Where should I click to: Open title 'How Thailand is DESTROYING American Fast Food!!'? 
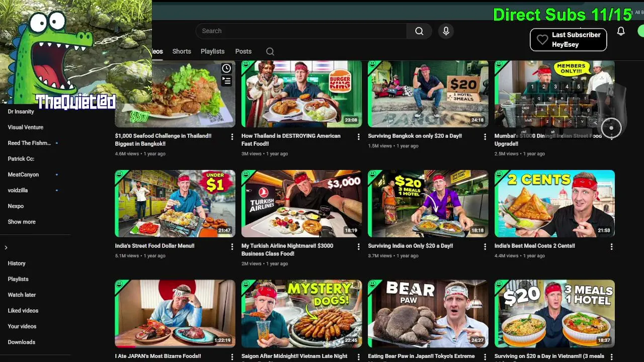click(291, 140)
